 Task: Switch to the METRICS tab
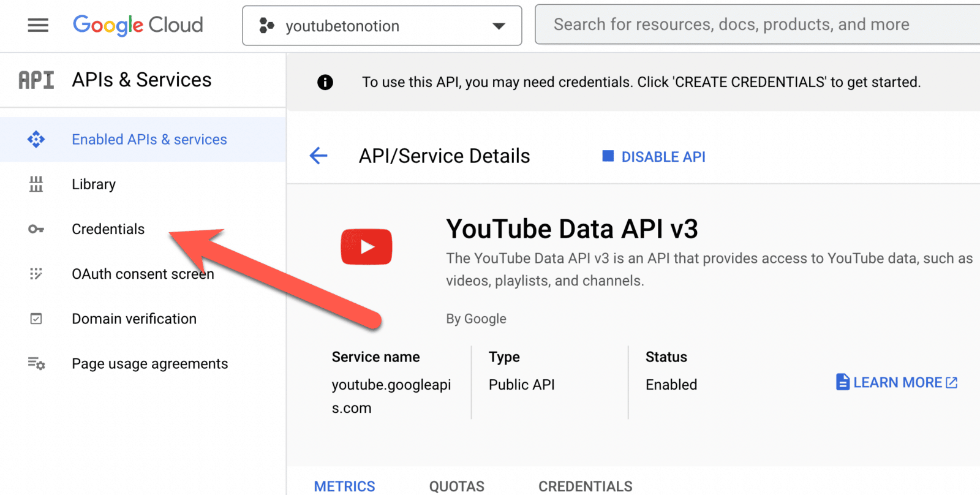(344, 486)
